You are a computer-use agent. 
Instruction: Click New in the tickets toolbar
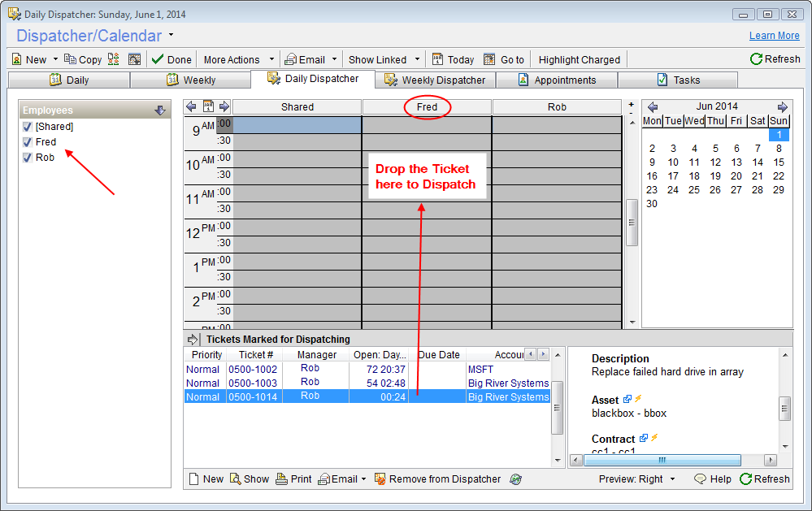206,479
